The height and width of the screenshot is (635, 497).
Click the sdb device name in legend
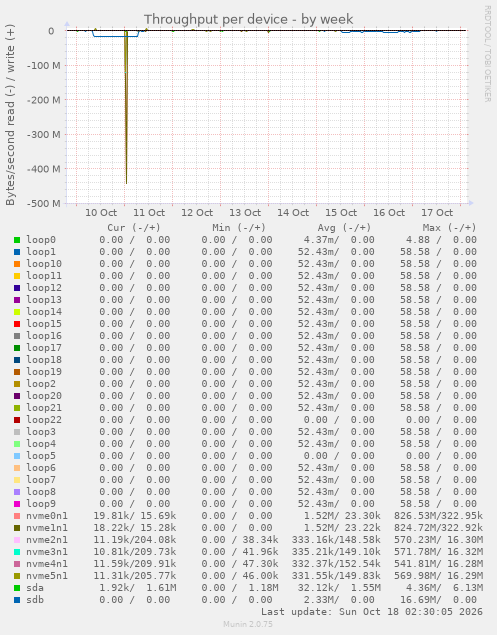[35, 600]
